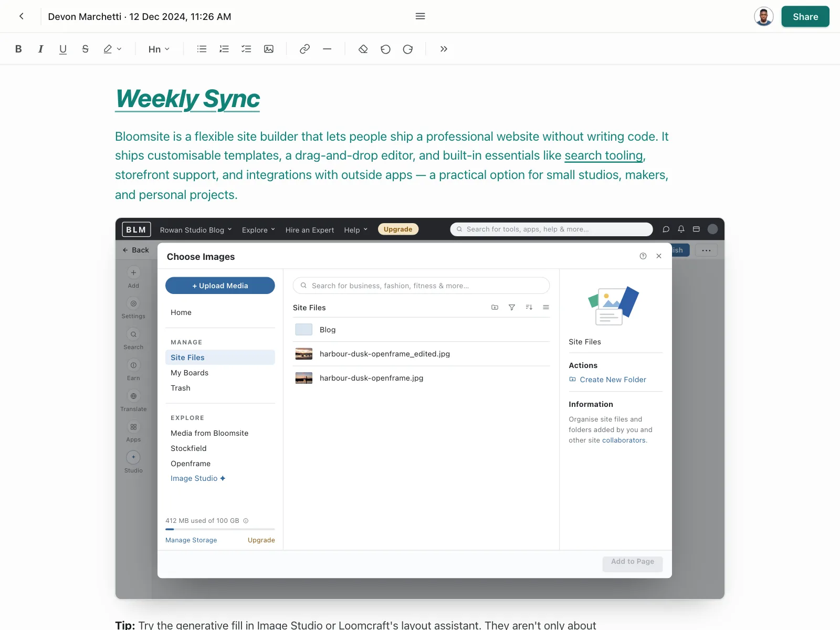Select Home in media sidebar
The image size is (840, 630).
click(220, 312)
